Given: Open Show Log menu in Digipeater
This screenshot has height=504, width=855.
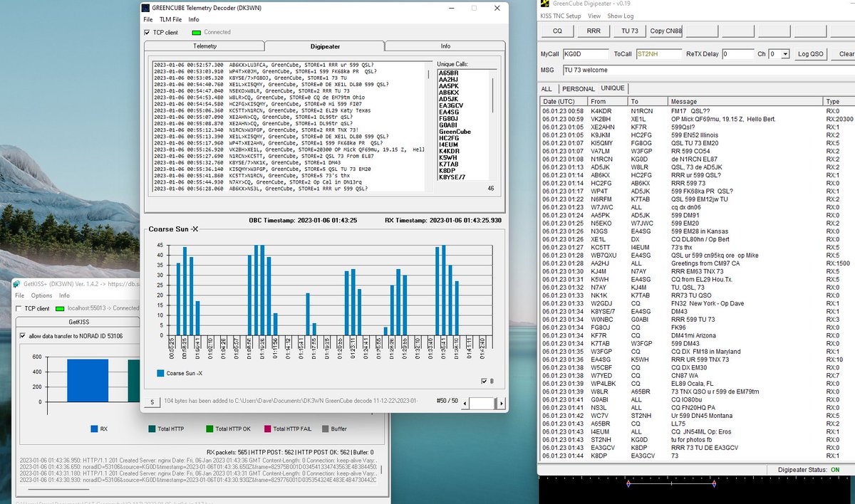Looking at the screenshot, I should tap(620, 16).
